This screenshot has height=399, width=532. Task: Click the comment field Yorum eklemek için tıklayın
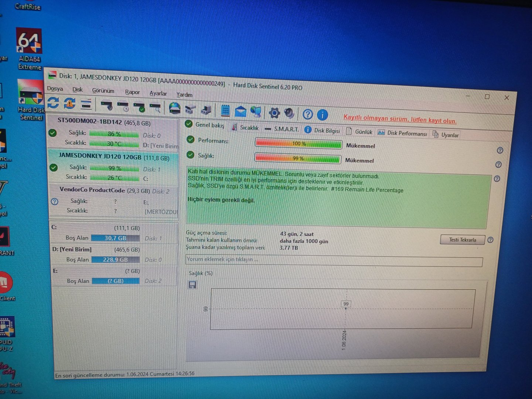(x=334, y=260)
